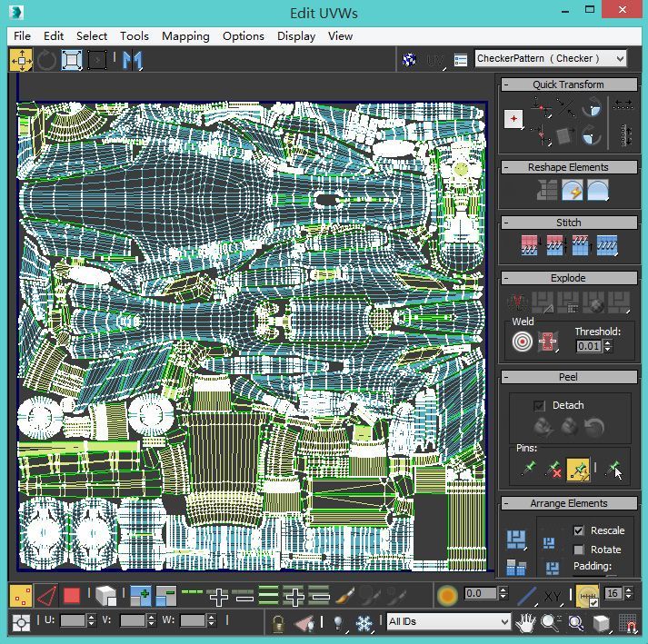Click the U coordinate input field
This screenshot has width=648, height=644.
pyautogui.click(x=72, y=620)
